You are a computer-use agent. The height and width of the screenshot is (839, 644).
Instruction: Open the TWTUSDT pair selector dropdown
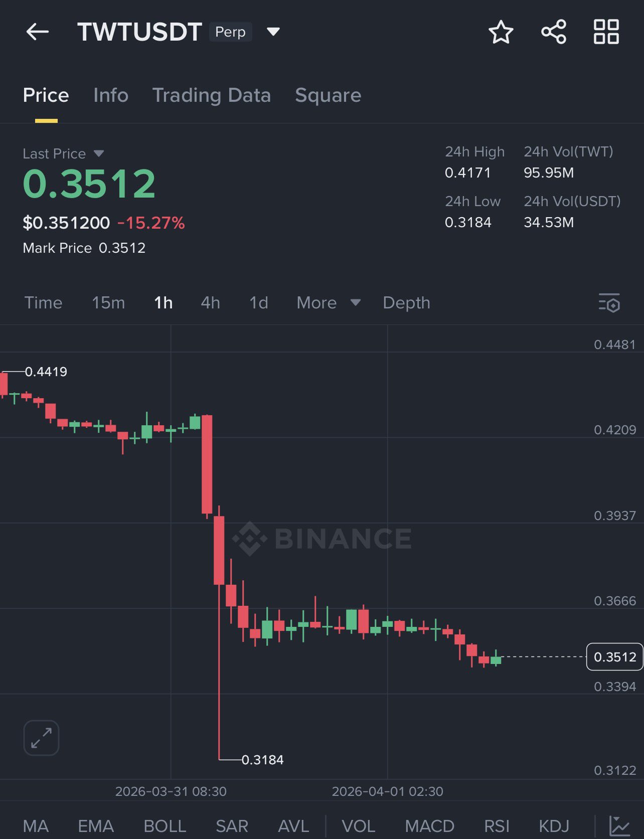(x=273, y=32)
